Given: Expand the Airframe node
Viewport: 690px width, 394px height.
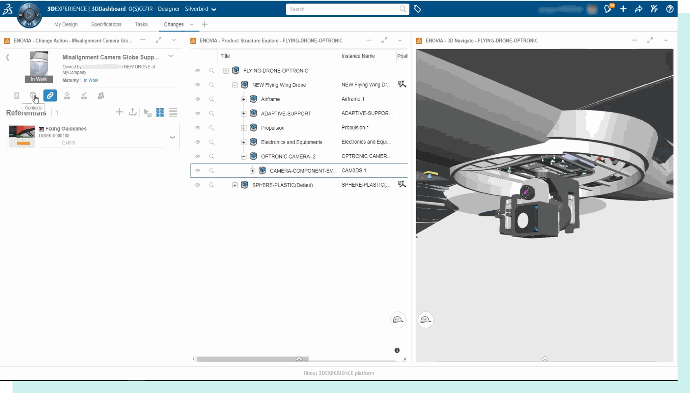Looking at the screenshot, I should point(243,99).
